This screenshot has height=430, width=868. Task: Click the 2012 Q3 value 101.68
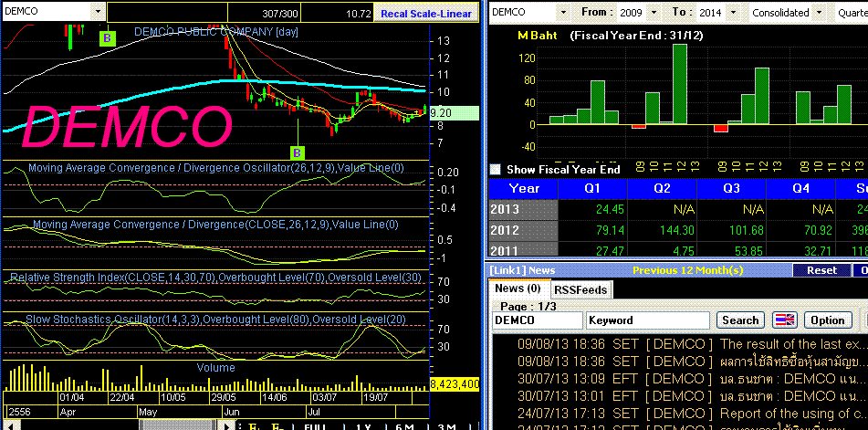745,230
